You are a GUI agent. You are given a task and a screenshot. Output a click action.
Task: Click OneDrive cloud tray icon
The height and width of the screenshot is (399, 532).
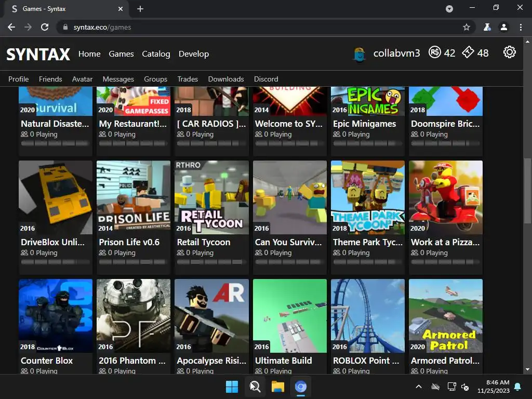(x=436, y=387)
